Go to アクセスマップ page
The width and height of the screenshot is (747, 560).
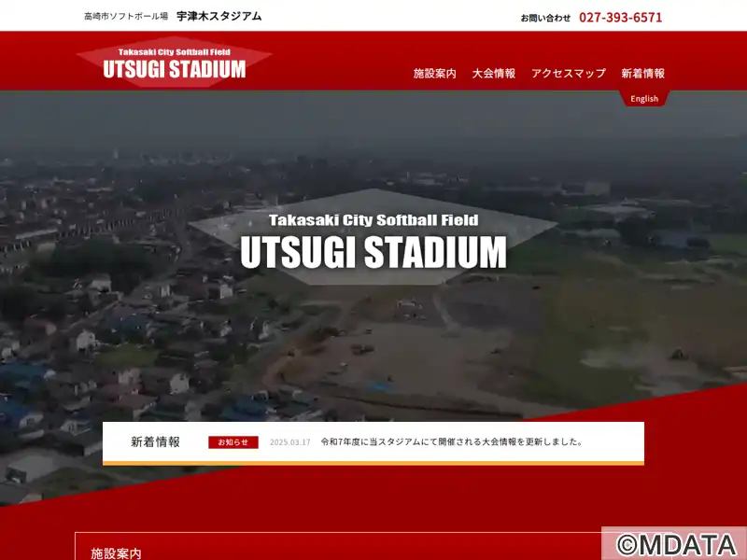[x=569, y=74]
